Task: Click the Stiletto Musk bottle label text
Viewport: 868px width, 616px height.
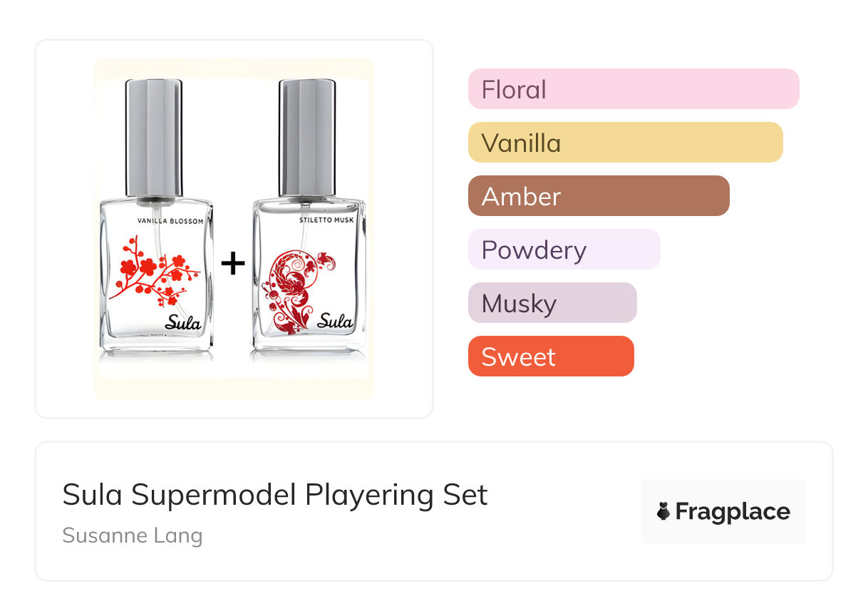Action: coord(326,221)
